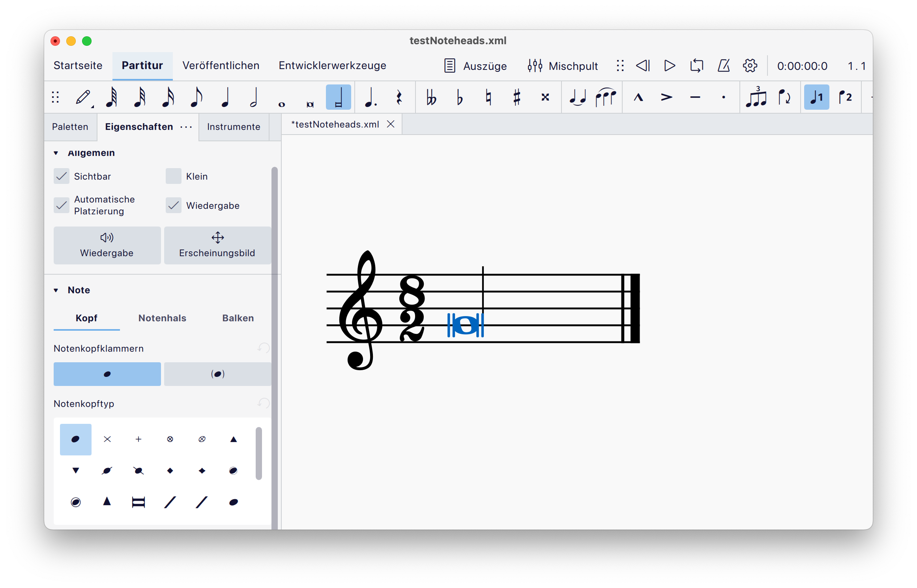Image resolution: width=917 pixels, height=588 pixels.
Task: Toggle the sharp accidental
Action: pyautogui.click(x=517, y=97)
